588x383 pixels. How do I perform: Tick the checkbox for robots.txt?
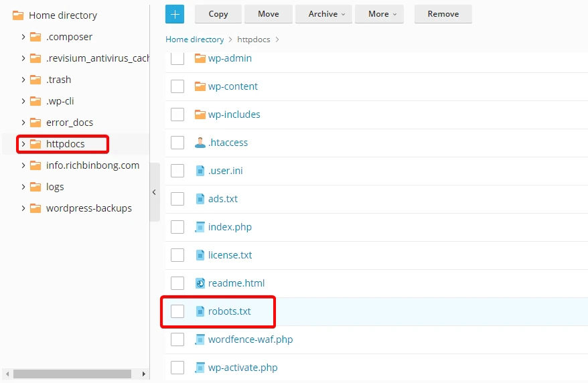(177, 311)
